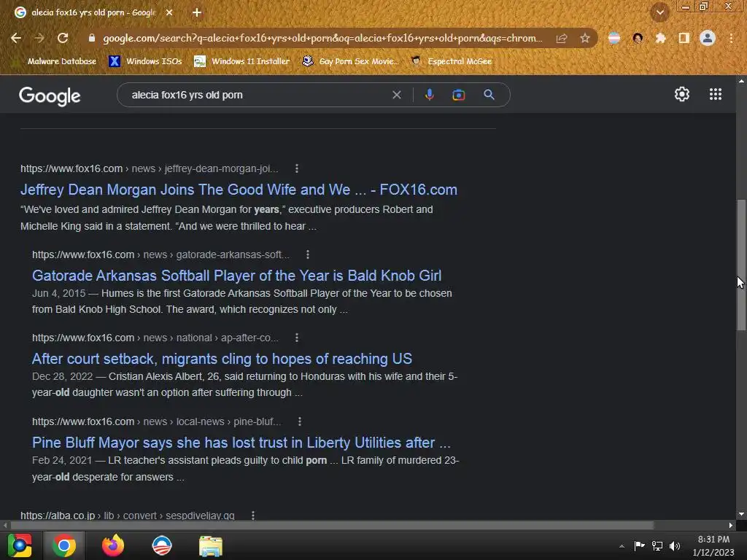Open the Espectral McGee bookmark
747x560 pixels.
tap(452, 61)
